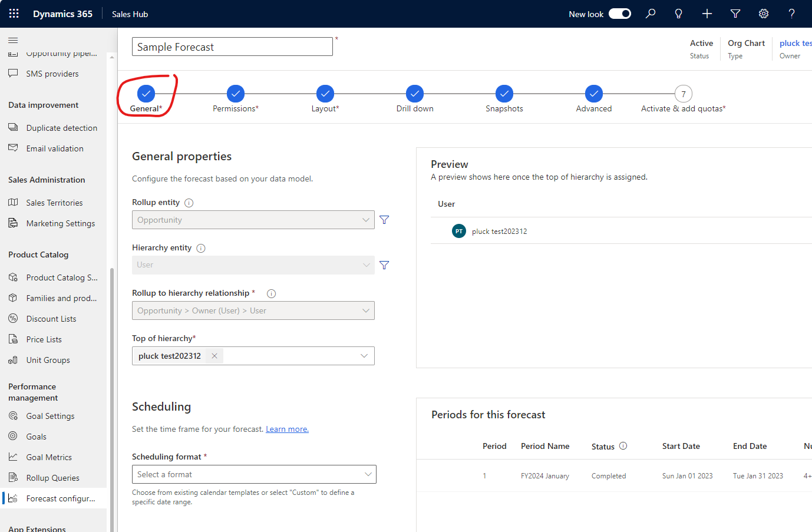Go to the Snapshots step
The width and height of the screenshot is (812, 532).
tap(504, 94)
